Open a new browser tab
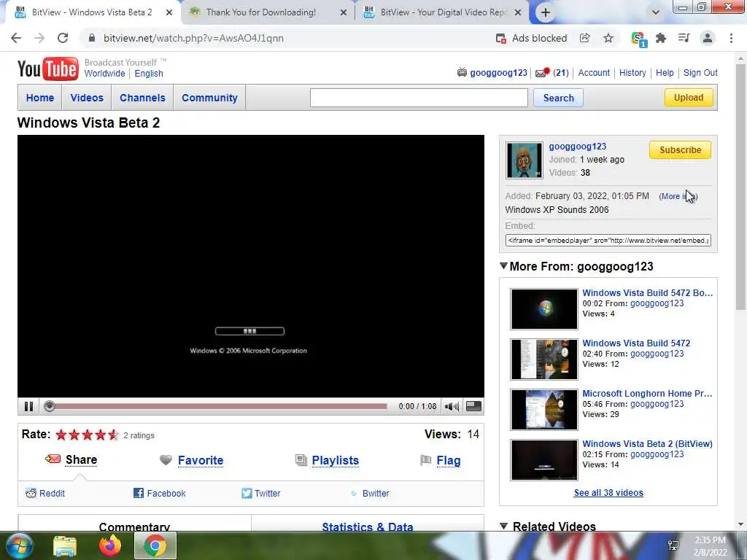747x560 pixels. tap(546, 13)
